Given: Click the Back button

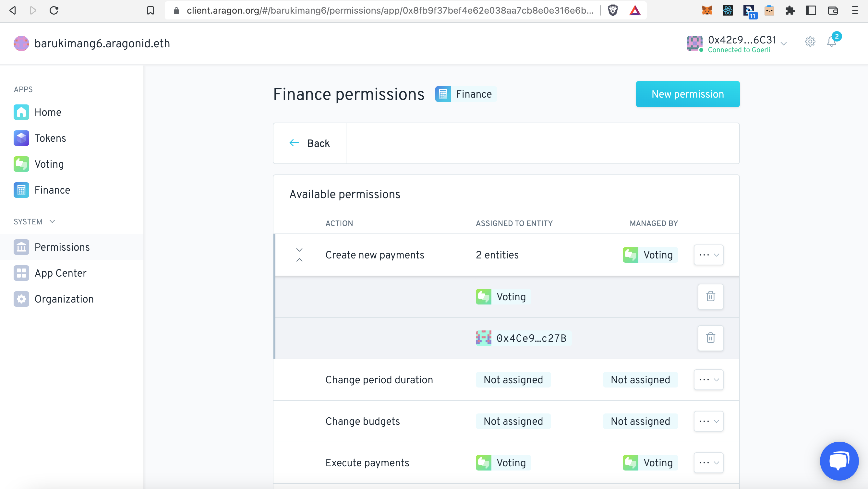Looking at the screenshot, I should [309, 143].
